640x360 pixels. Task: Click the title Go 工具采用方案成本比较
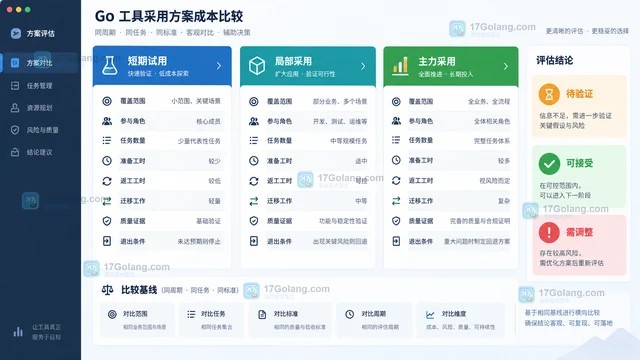pos(169,16)
